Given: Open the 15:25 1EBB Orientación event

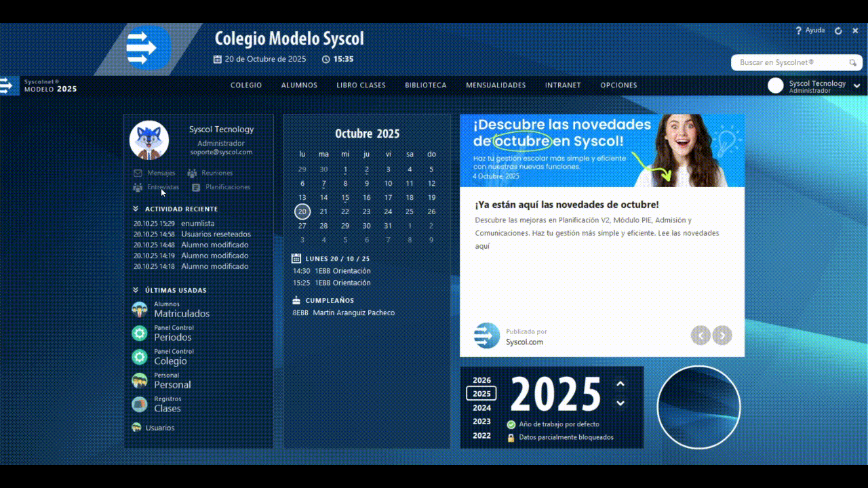Looking at the screenshot, I should 332,283.
